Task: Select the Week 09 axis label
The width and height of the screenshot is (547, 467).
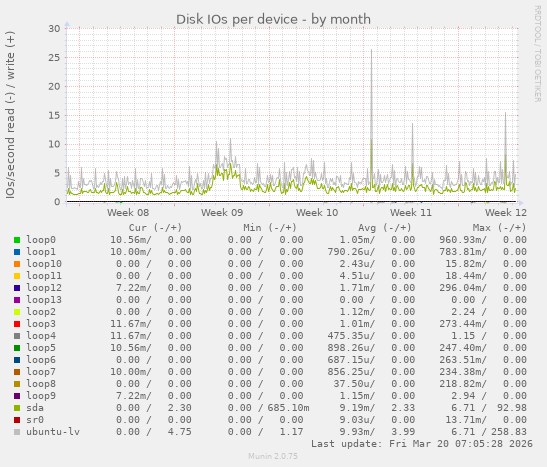Action: (x=222, y=212)
